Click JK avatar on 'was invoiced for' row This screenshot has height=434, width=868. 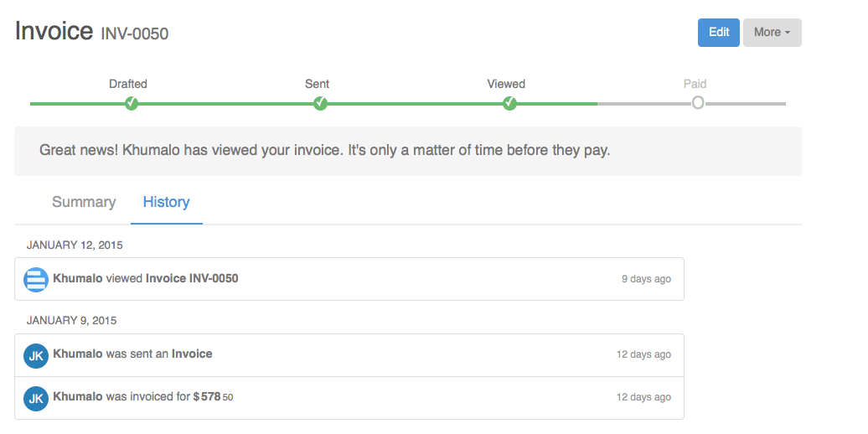(36, 398)
